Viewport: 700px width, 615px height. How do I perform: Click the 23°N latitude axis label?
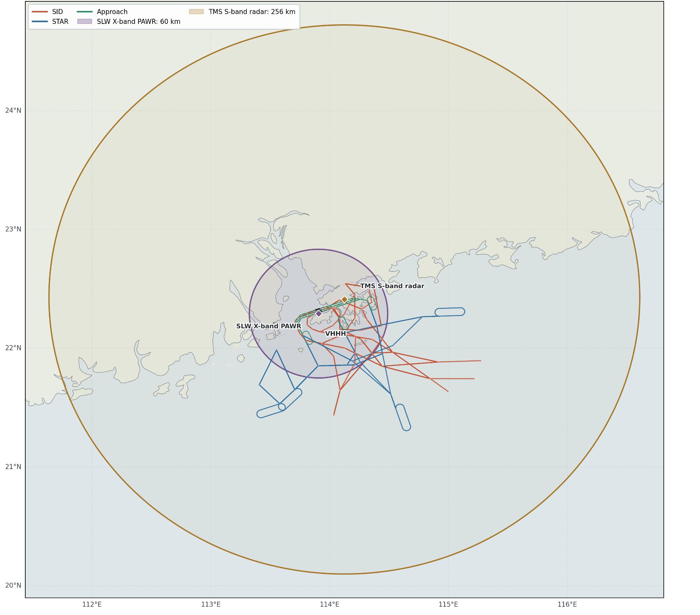coord(13,229)
